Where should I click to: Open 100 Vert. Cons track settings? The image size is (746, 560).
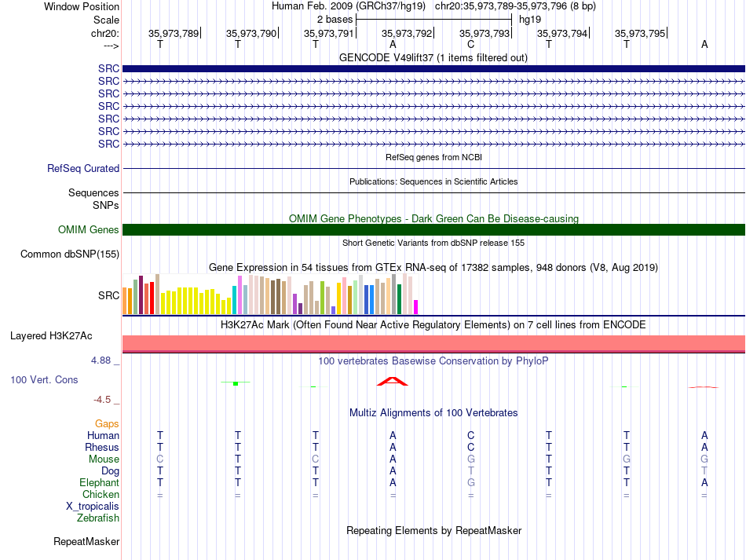point(44,379)
